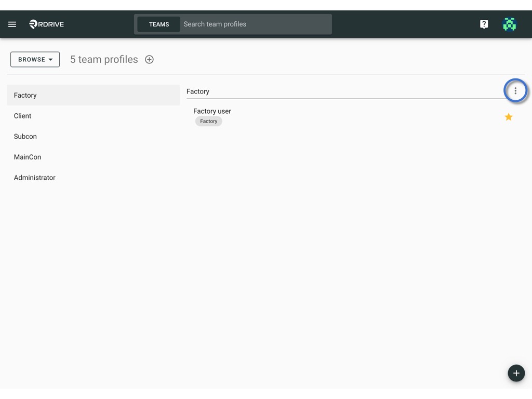Select the Subcon team profile
This screenshot has height=399, width=532.
pyautogui.click(x=94, y=137)
